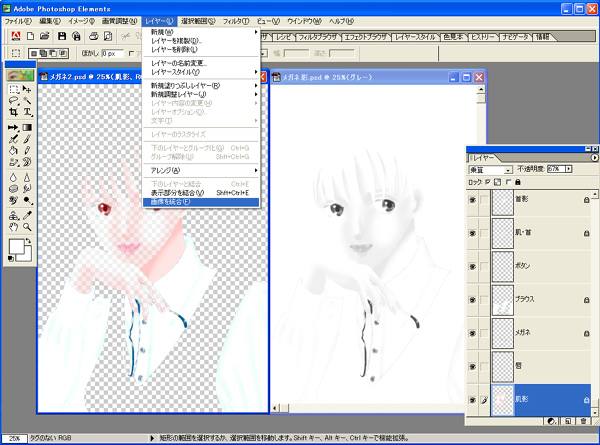Expand the 新規 submenu in Layer menu

click(x=201, y=32)
